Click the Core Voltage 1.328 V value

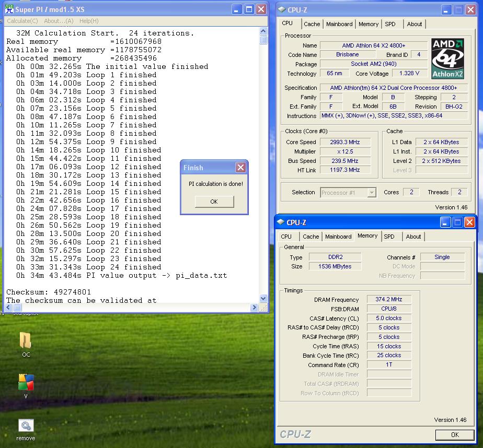click(409, 73)
